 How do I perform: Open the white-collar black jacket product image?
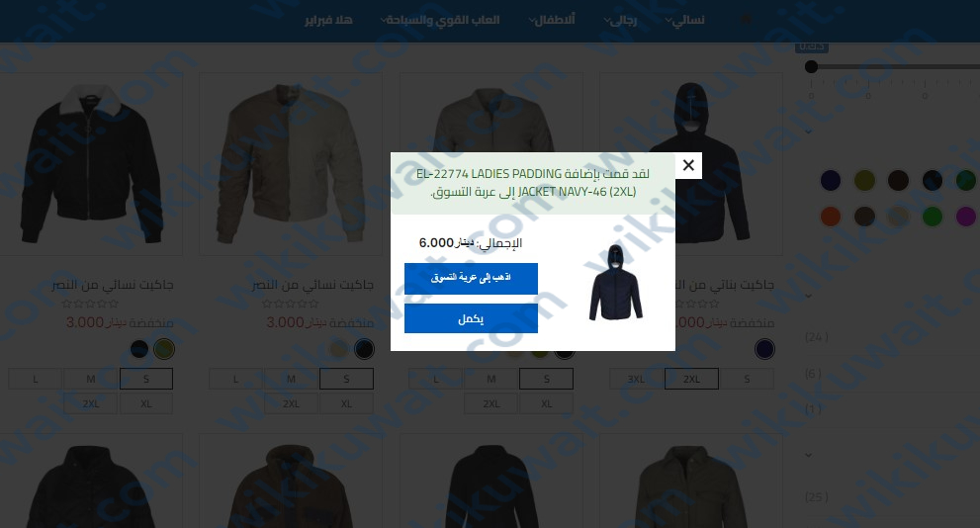91,164
